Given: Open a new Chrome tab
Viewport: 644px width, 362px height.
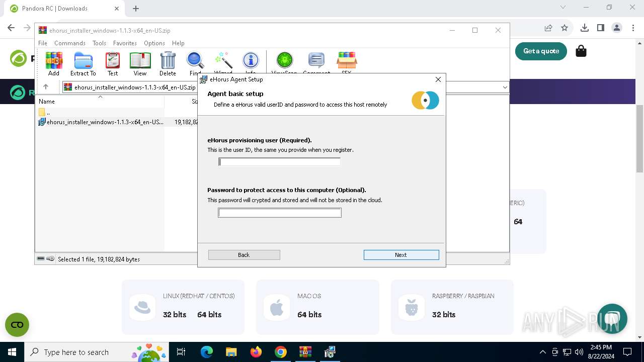Looking at the screenshot, I should (136, 9).
